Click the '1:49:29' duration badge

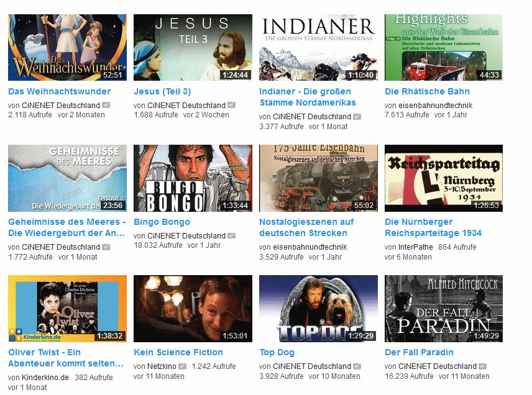487,335
